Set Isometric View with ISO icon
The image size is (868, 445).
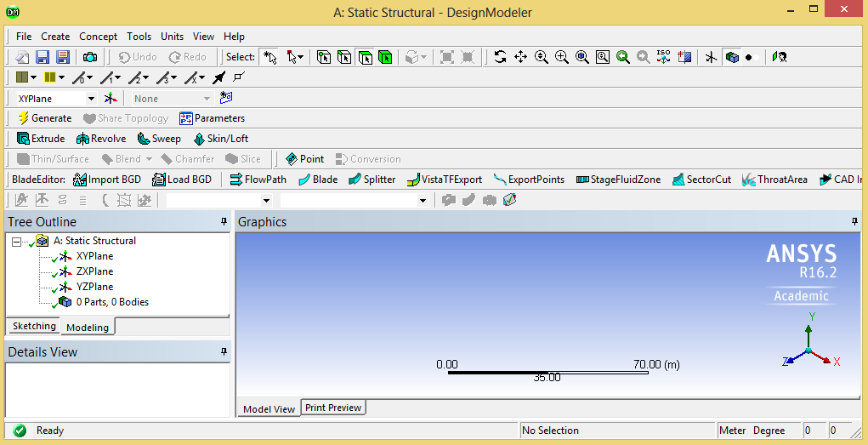pyautogui.click(x=663, y=56)
